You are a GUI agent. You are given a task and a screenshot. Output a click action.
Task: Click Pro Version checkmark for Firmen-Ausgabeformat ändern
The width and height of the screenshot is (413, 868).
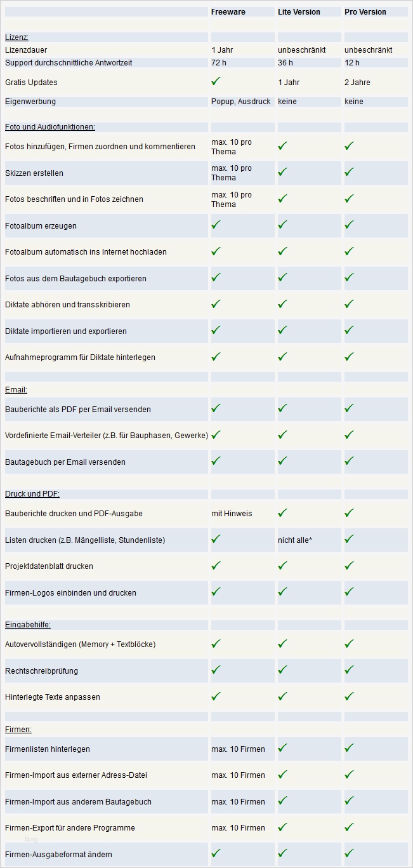[x=350, y=853]
